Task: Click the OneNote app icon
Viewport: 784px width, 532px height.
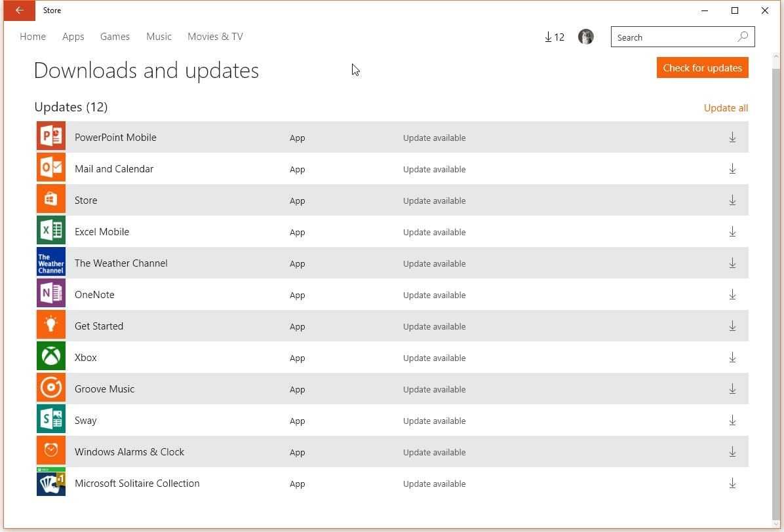Action: [50, 294]
